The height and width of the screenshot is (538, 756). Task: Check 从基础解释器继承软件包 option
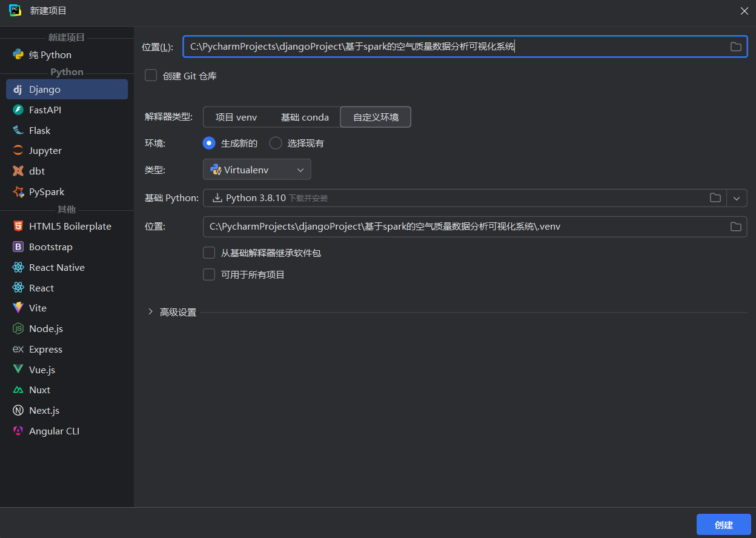[x=209, y=253]
